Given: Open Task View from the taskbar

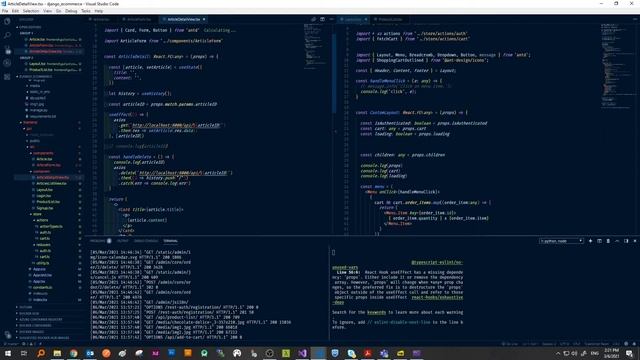Looking at the screenshot, I should 24,353.
